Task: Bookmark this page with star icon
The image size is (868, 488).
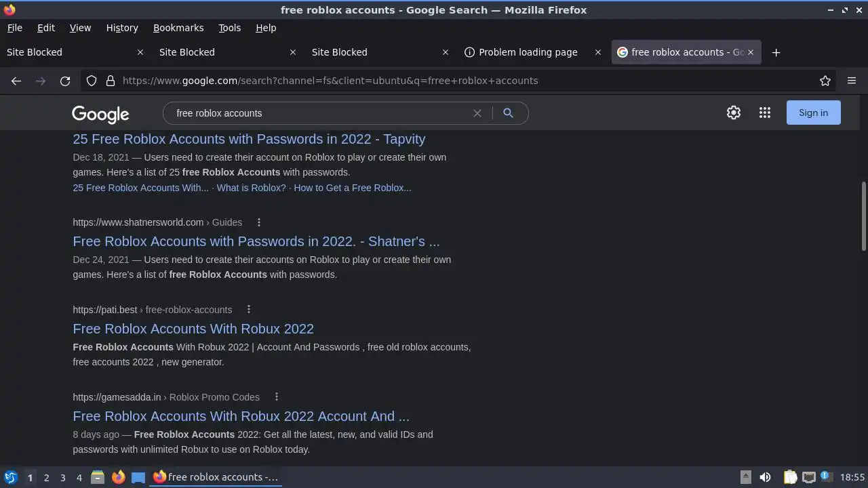Action: point(825,81)
